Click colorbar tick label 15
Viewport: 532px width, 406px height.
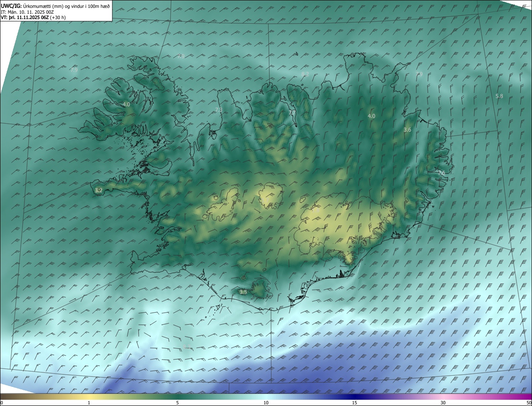coord(355,403)
